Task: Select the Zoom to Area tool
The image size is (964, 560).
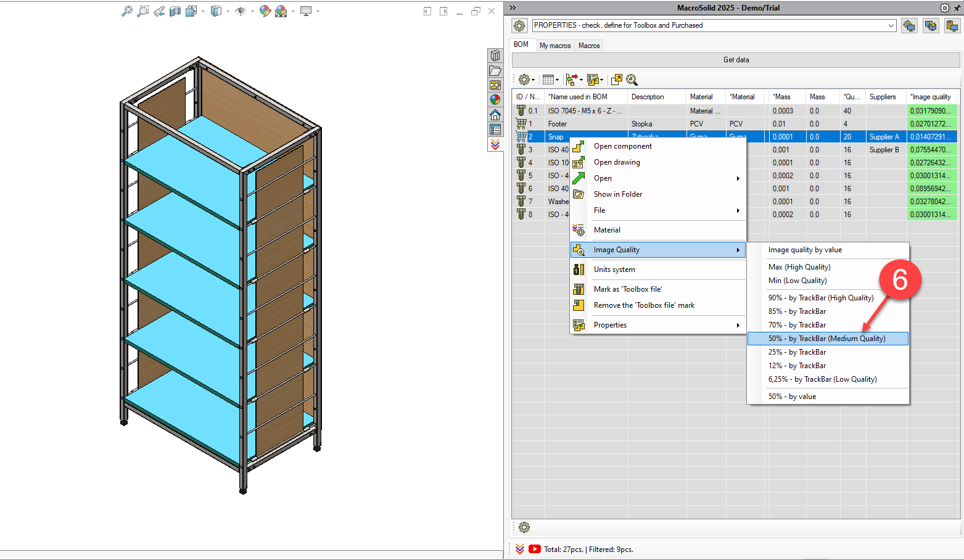Action: 142,11
